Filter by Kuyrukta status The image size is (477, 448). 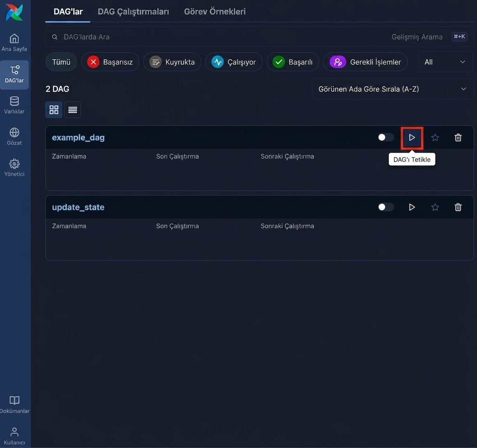(x=172, y=62)
